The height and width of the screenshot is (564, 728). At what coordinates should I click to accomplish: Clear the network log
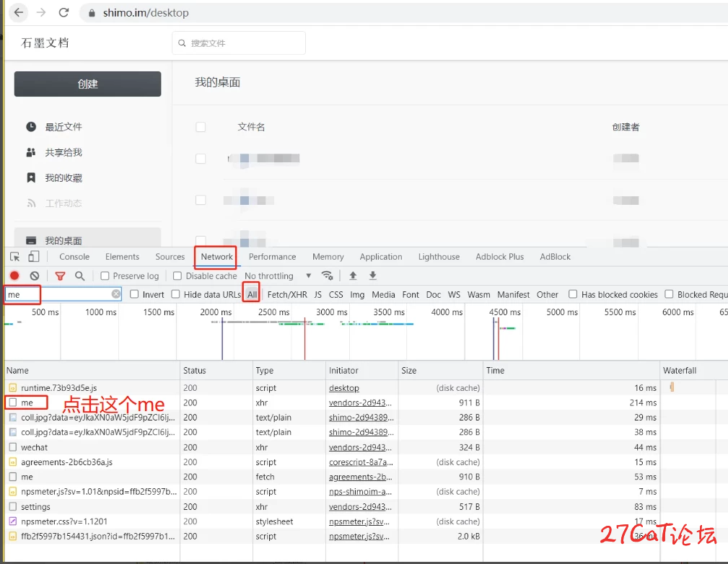[x=35, y=276]
